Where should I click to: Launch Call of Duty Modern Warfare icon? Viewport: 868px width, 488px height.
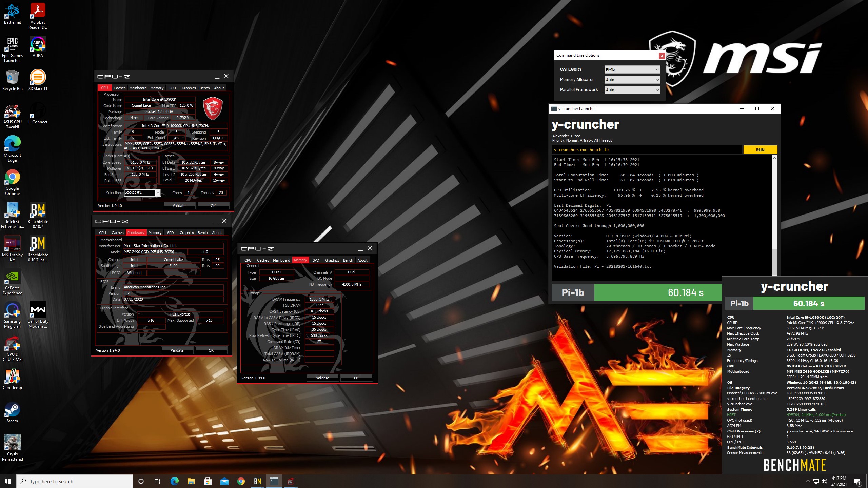38,315
